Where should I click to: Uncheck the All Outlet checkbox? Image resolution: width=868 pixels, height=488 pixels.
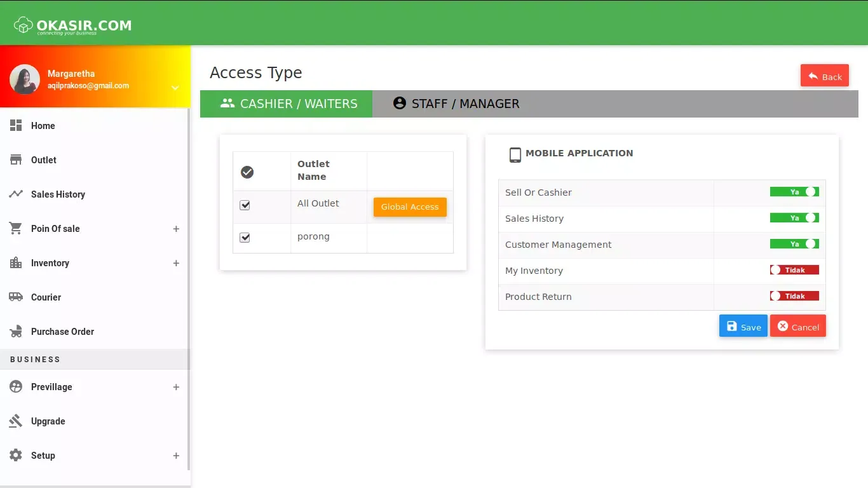(245, 205)
